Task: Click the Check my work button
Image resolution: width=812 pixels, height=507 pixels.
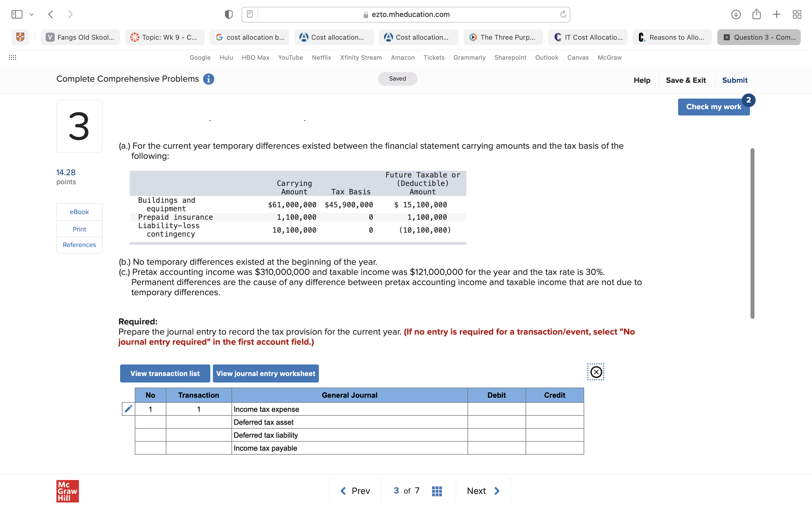Action: click(713, 107)
